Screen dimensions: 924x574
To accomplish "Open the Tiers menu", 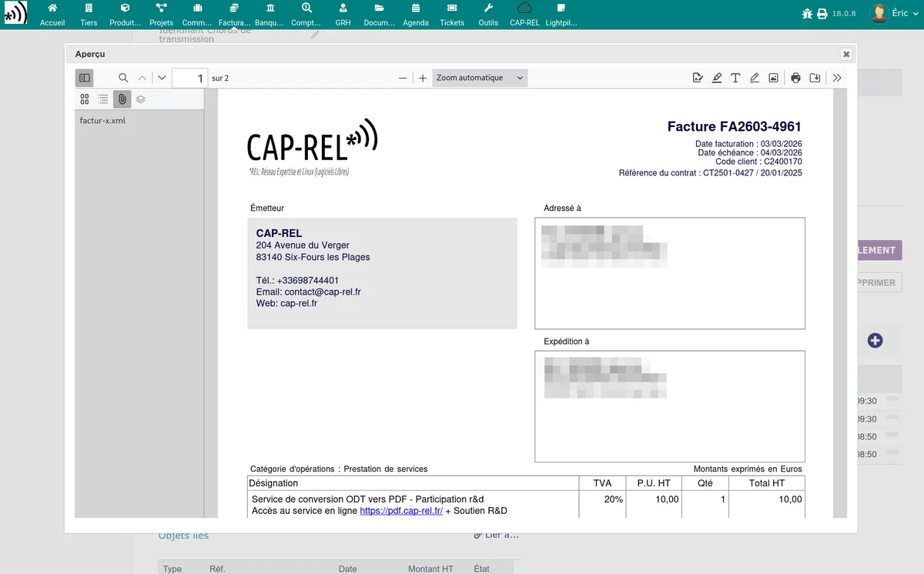I will [x=89, y=15].
